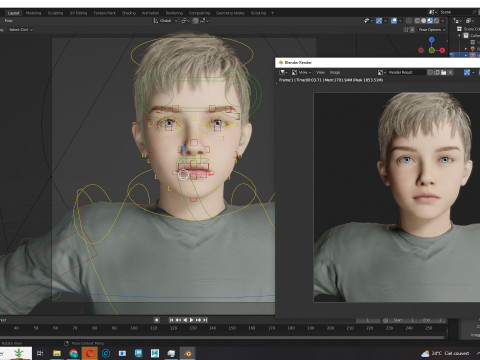
Task: Open the pivot point dropdown
Action: 185,21
